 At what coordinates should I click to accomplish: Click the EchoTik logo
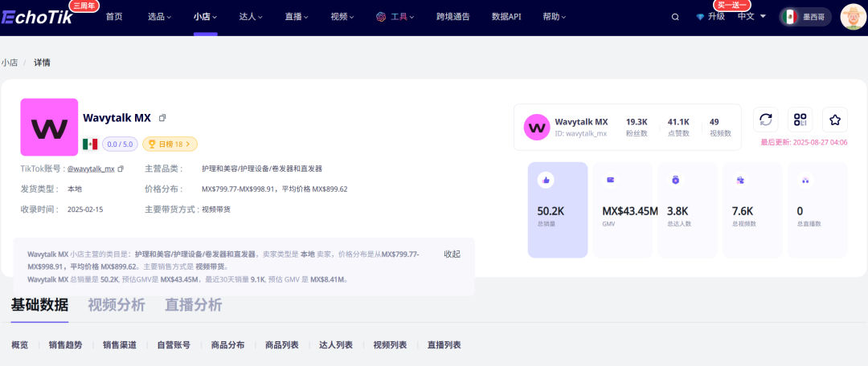pyautogui.click(x=44, y=17)
